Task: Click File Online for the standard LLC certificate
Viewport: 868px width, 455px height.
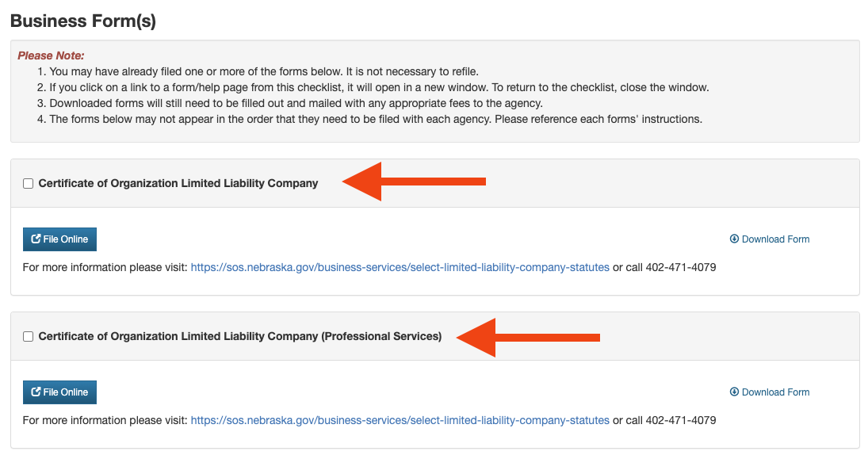Action: click(x=59, y=239)
